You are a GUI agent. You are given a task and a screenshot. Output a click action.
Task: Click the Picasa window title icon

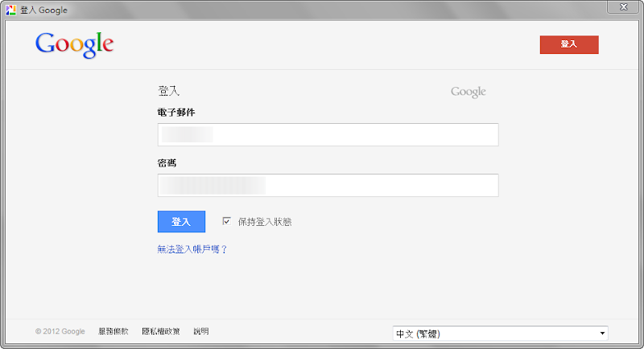[x=10, y=10]
